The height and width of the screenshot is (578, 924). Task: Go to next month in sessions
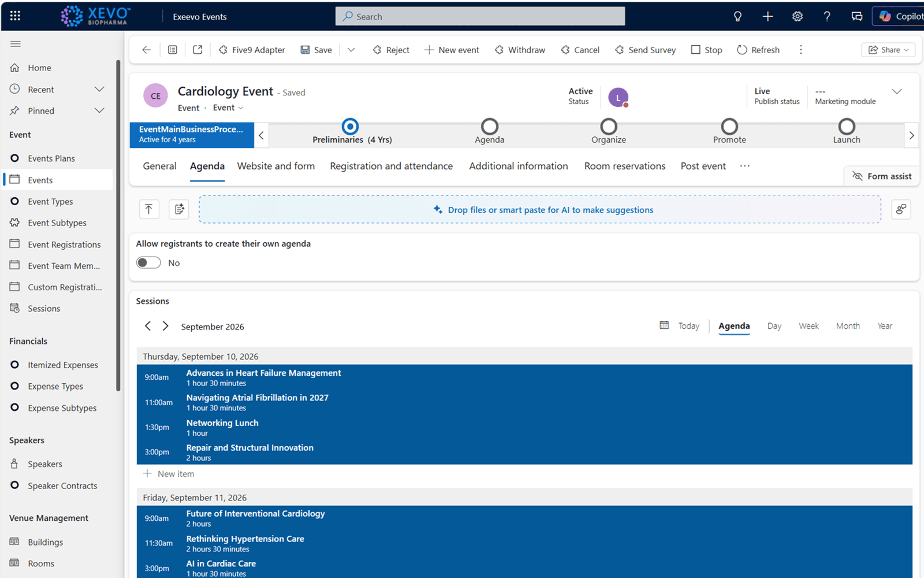[x=165, y=326]
